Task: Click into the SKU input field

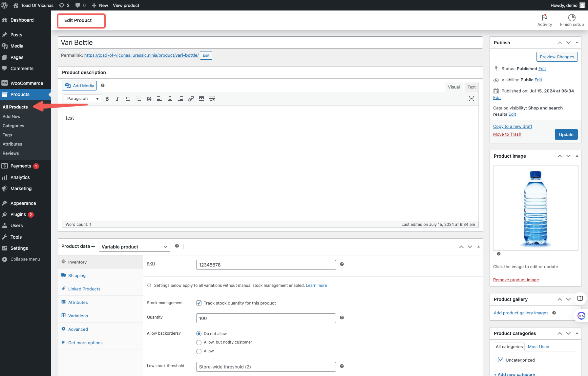Action: click(266, 265)
